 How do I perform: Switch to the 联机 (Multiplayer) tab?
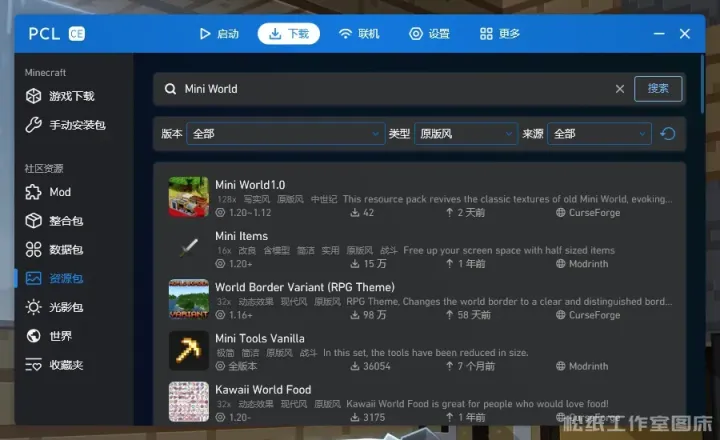click(x=359, y=34)
